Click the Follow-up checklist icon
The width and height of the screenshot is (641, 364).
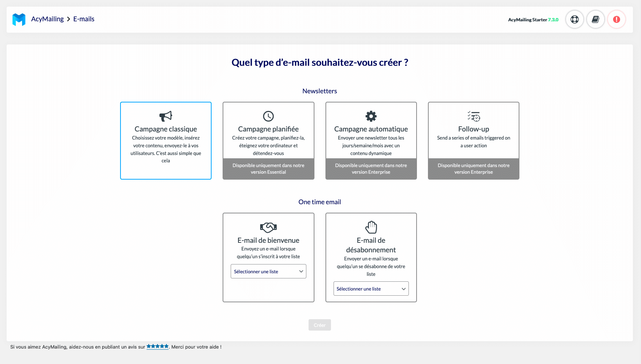(x=473, y=117)
